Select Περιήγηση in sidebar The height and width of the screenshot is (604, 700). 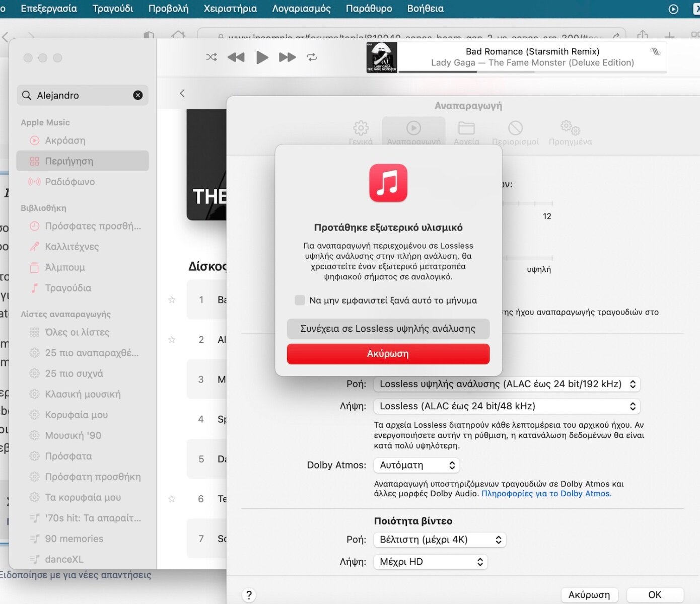pyautogui.click(x=83, y=161)
